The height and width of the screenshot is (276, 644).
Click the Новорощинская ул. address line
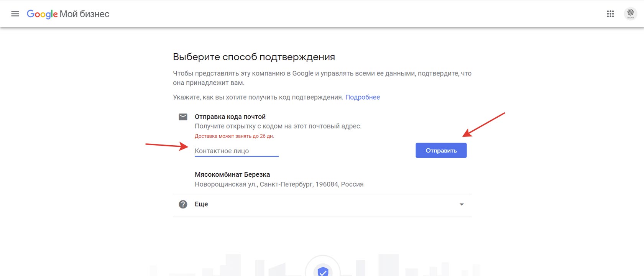click(x=279, y=184)
